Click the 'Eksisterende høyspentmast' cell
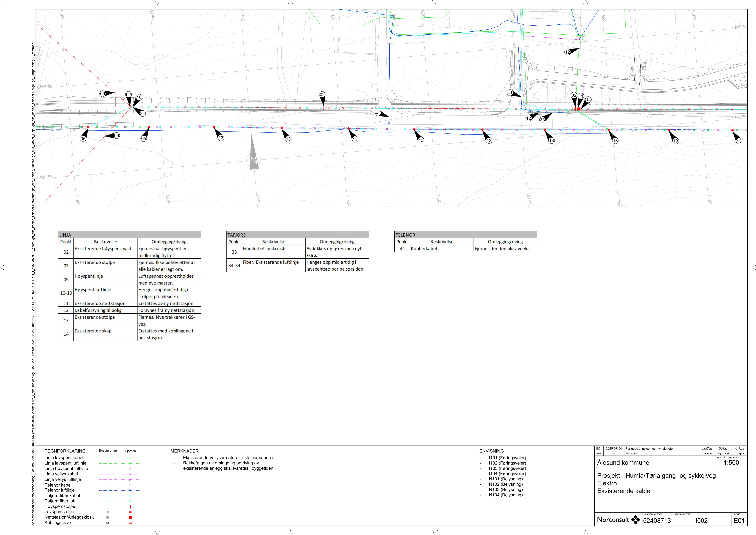756x535 pixels. pyautogui.click(x=105, y=252)
